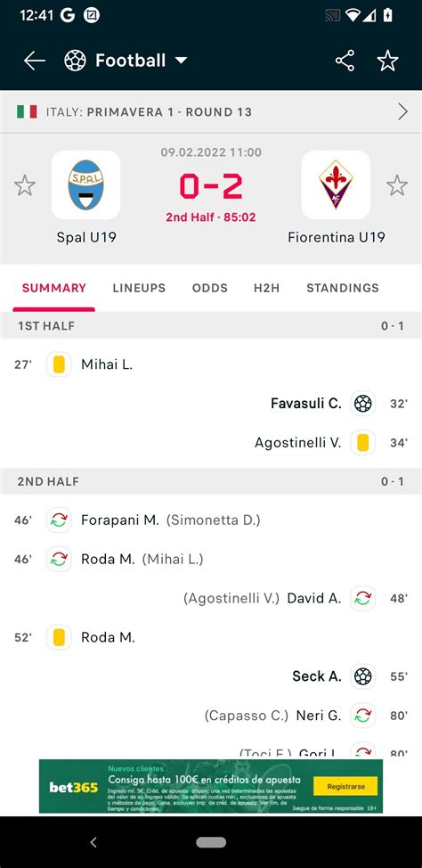Tap the substitution icon beside Forapani M.

pyautogui.click(x=59, y=520)
